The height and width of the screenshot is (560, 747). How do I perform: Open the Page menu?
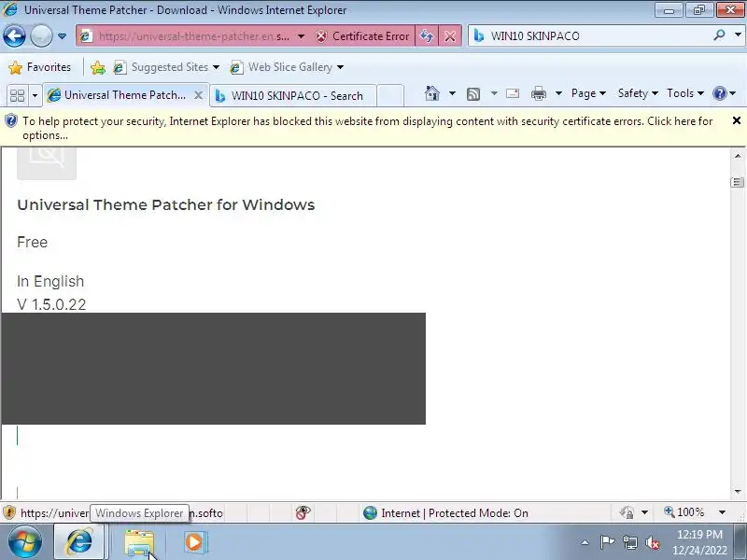click(x=588, y=93)
